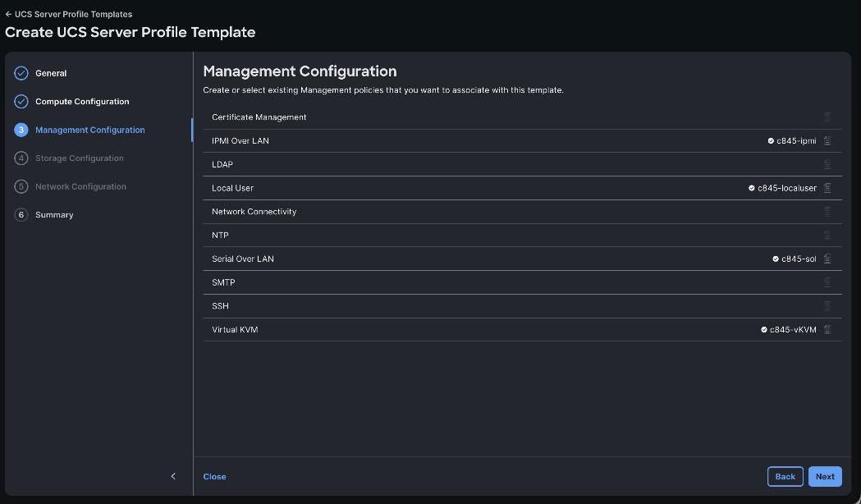Select Management Configuration step
The image size is (861, 504).
point(90,131)
